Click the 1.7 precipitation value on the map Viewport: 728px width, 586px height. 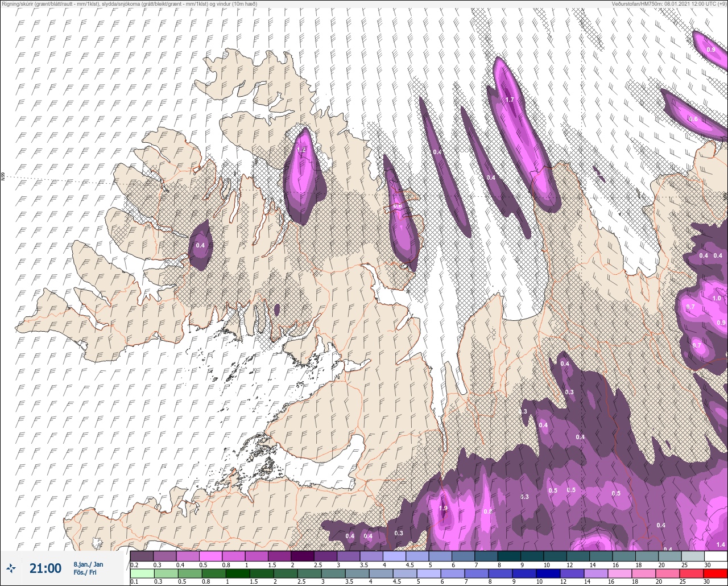pos(510,100)
